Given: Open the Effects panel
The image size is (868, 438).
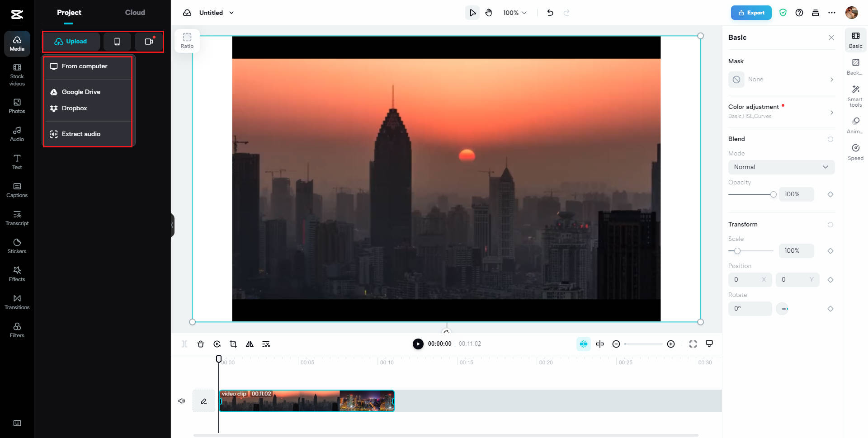Looking at the screenshot, I should 17,274.
